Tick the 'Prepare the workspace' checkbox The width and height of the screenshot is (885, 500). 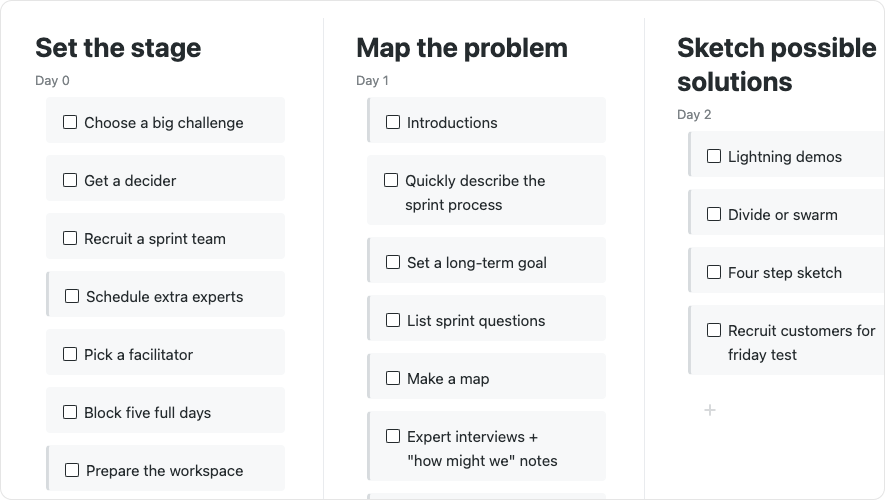click(x=72, y=470)
